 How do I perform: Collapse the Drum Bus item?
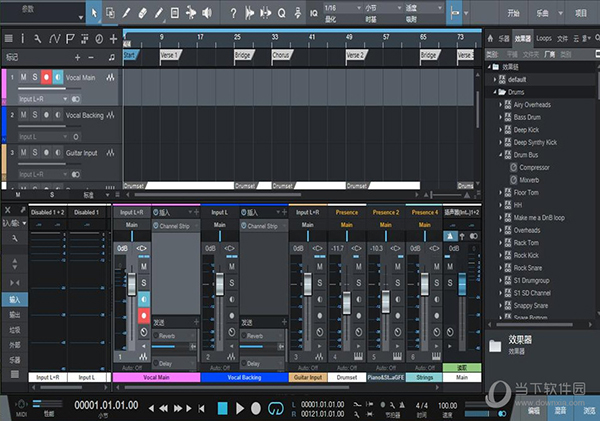(501, 155)
